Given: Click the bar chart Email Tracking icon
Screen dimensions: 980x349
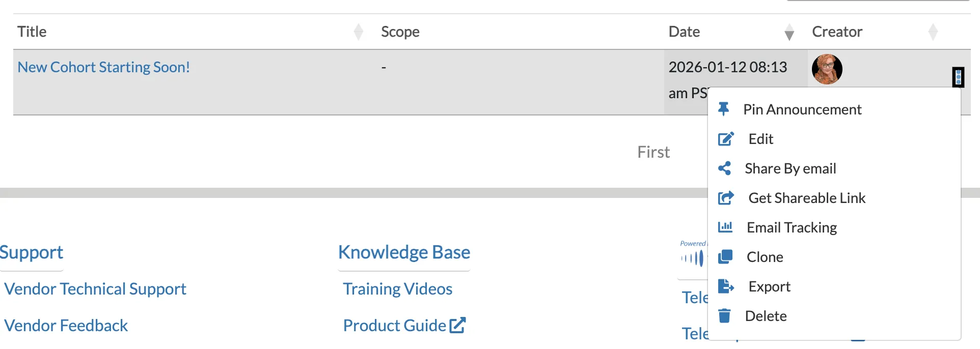Looking at the screenshot, I should coord(725,227).
